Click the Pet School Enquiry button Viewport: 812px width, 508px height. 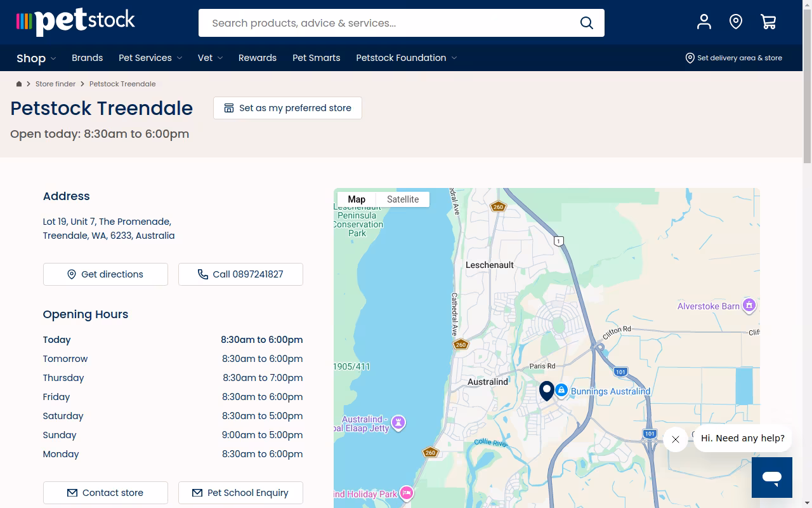coord(240,493)
